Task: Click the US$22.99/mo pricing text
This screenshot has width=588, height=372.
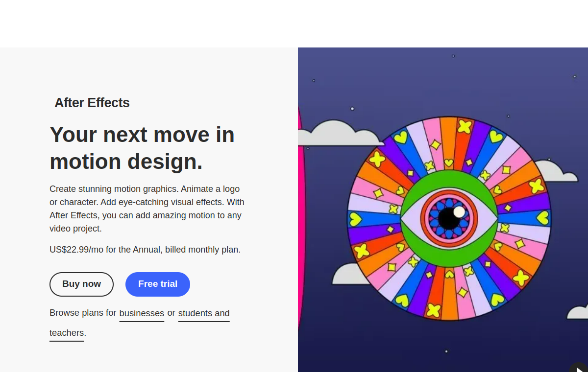Action: coord(145,250)
